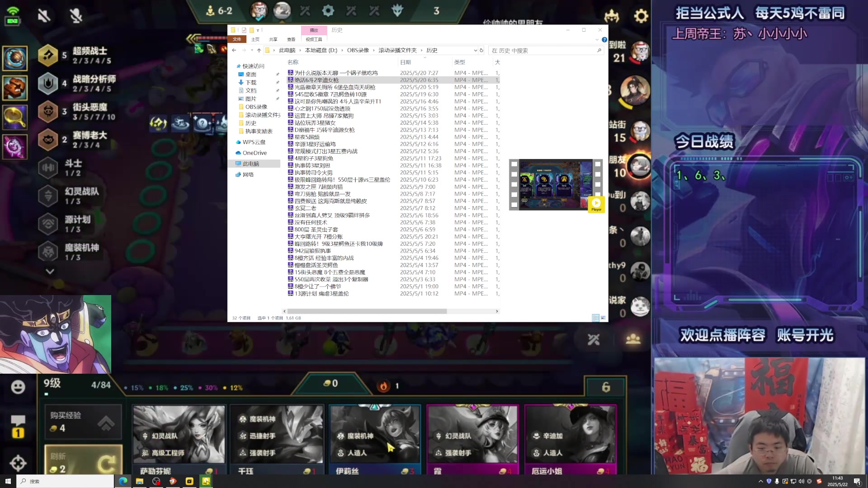Click OBS录像 in address breadcrumb

coord(358,51)
